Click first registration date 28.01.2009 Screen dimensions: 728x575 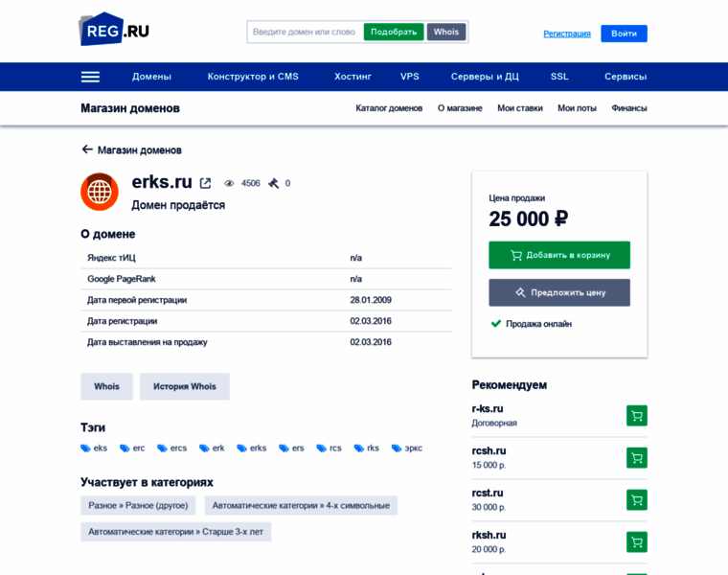coord(371,300)
